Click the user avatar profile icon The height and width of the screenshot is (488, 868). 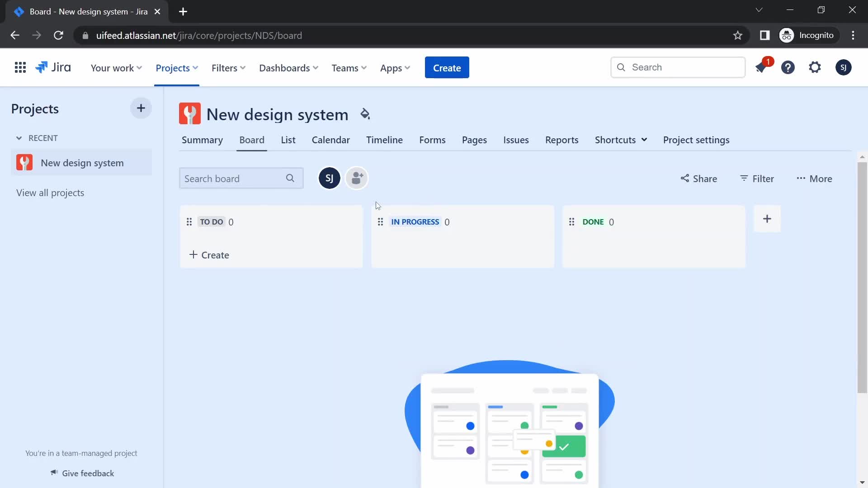pos(843,67)
